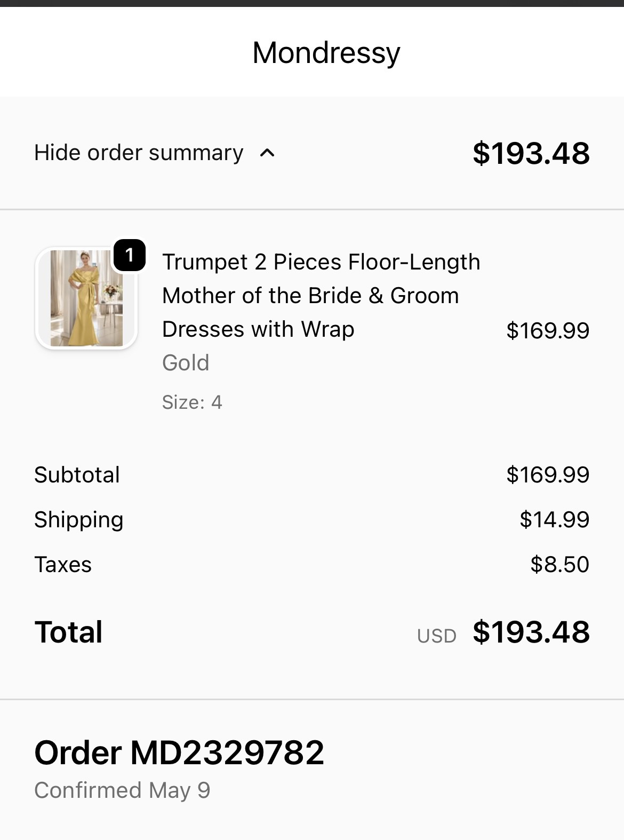
Task: Click the $8.50 taxes amount
Action: click(559, 564)
